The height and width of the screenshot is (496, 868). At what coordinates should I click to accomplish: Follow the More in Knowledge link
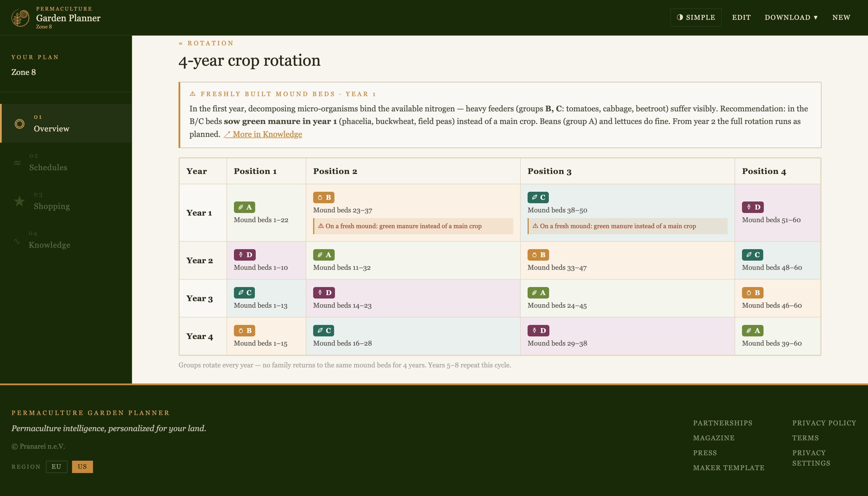263,134
